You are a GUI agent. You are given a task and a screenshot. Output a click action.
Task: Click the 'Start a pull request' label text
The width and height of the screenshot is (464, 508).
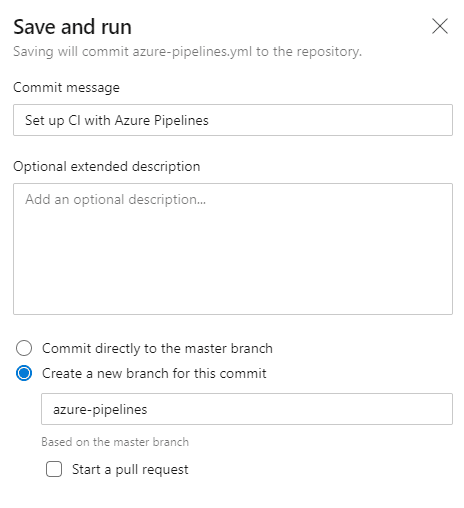tap(130, 469)
